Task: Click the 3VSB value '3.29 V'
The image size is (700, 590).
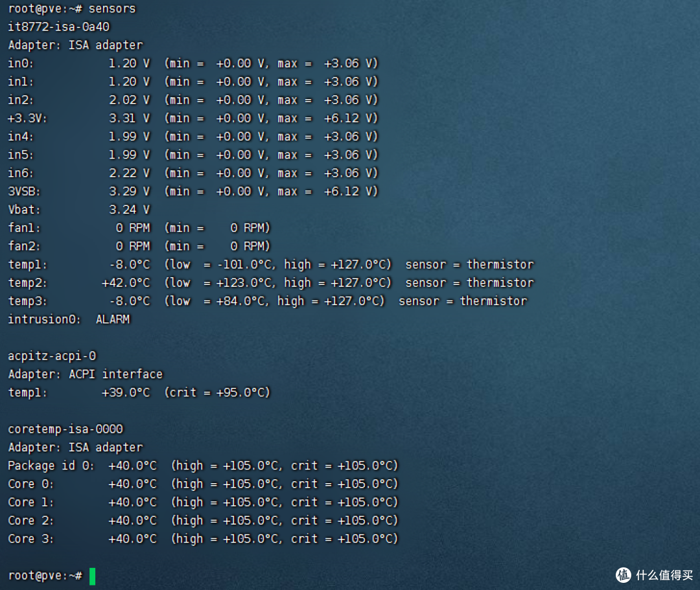Action: 129,191
